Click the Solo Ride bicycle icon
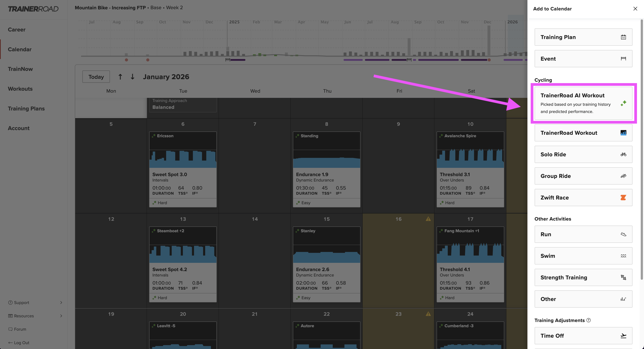644x349 pixels. 623,154
